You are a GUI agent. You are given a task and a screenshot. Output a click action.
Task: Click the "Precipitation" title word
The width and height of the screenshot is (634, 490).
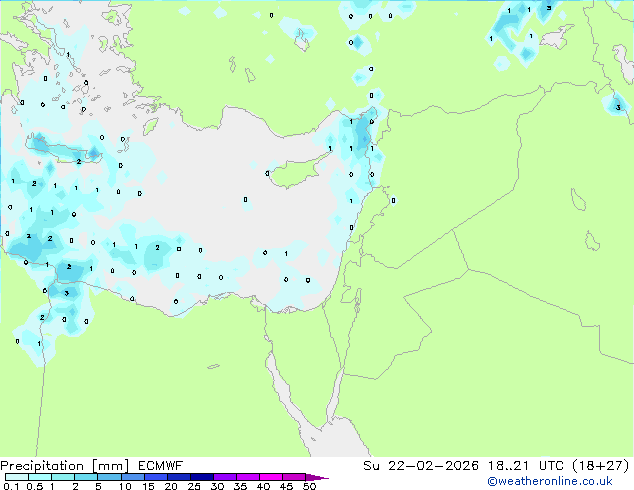(x=42, y=466)
